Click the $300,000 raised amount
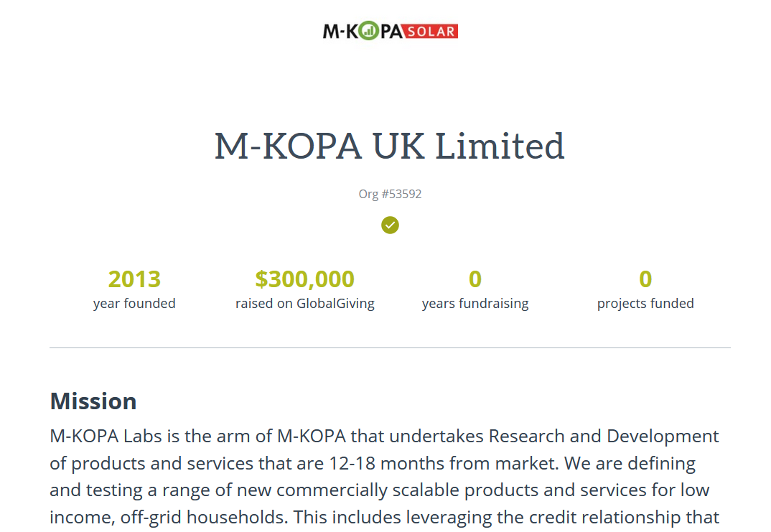771x532 pixels. click(304, 279)
